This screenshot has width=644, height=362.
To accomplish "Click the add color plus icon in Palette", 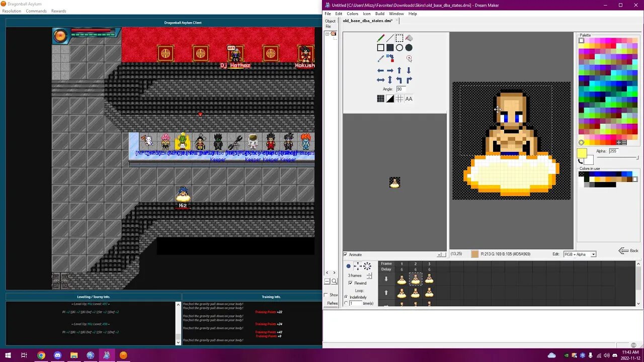I will [619, 142].
